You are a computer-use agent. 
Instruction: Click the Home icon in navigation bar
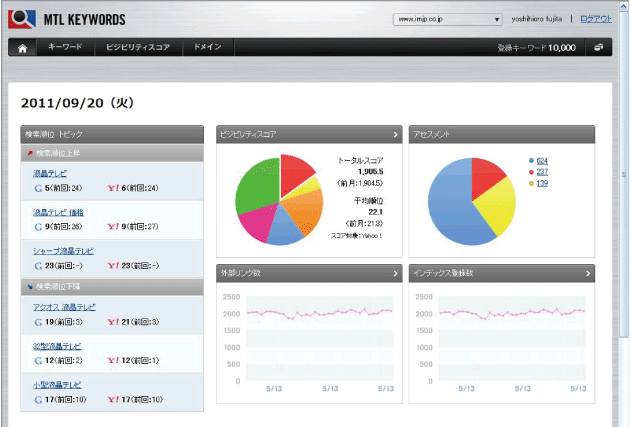coord(22,47)
